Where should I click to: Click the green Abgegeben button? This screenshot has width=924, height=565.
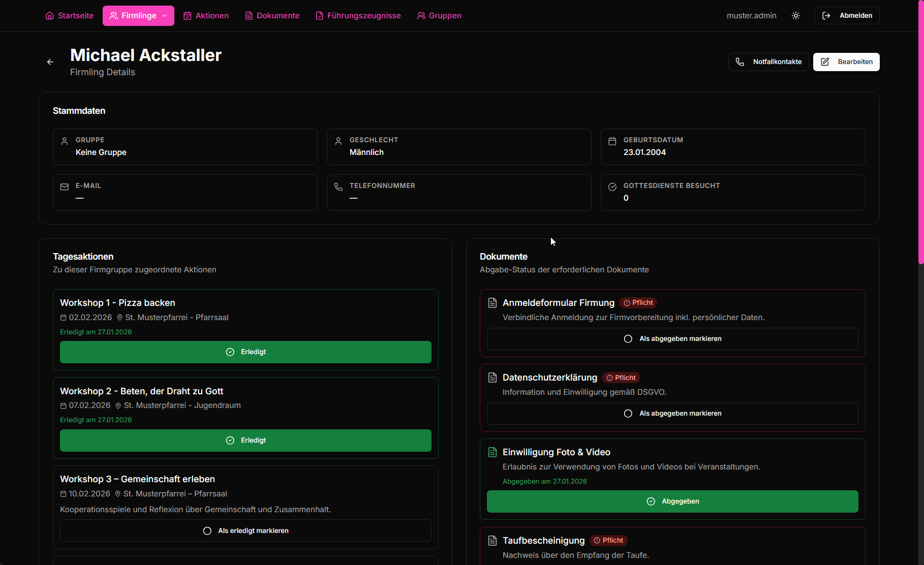[x=672, y=501]
